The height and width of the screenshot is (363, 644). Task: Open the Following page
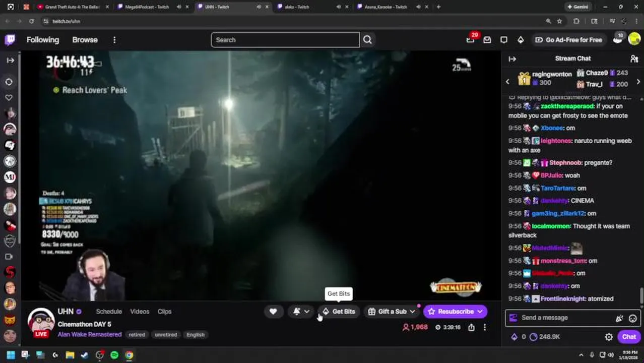point(43,40)
